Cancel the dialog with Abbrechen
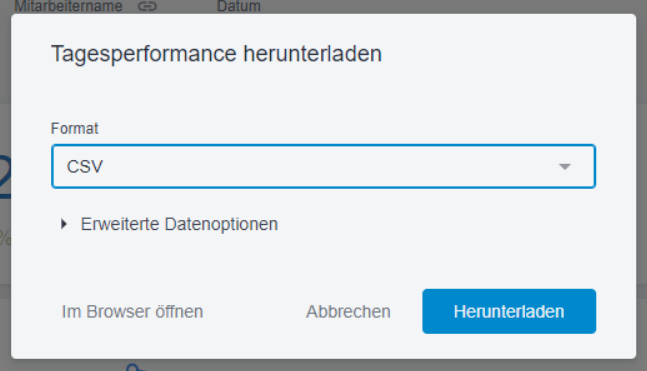The height and width of the screenshot is (371, 647). click(348, 312)
